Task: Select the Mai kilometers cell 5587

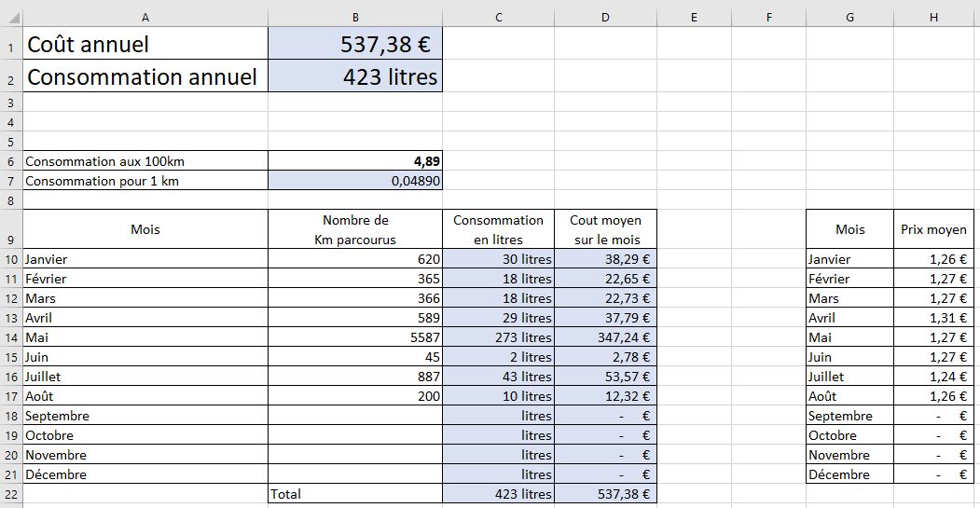Action: [x=354, y=337]
